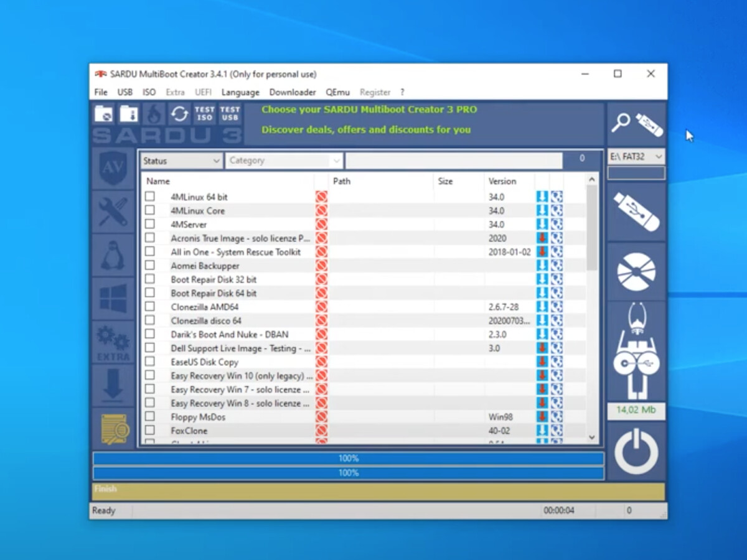747x560 pixels.
Task: Click the SARDU robot mascot icon
Action: coord(636,352)
